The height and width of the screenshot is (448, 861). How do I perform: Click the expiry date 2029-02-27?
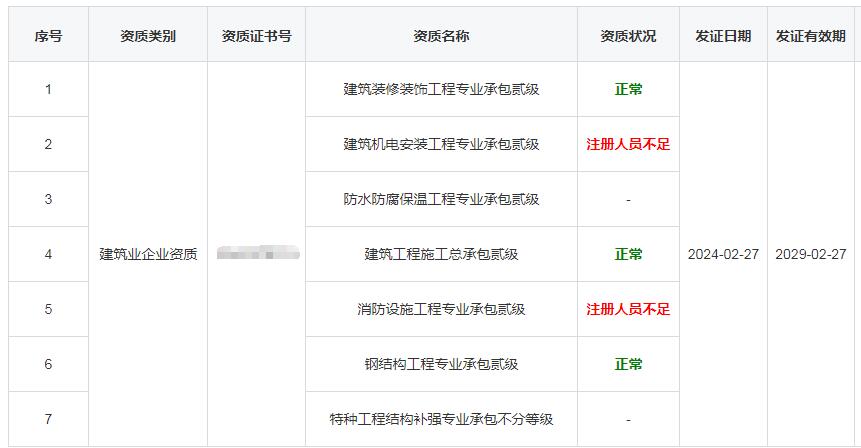810,254
